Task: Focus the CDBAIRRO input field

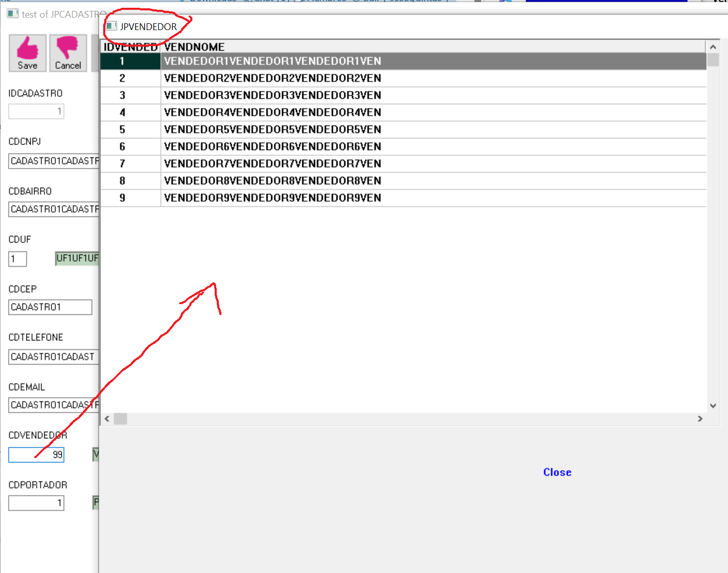Action: [x=54, y=209]
